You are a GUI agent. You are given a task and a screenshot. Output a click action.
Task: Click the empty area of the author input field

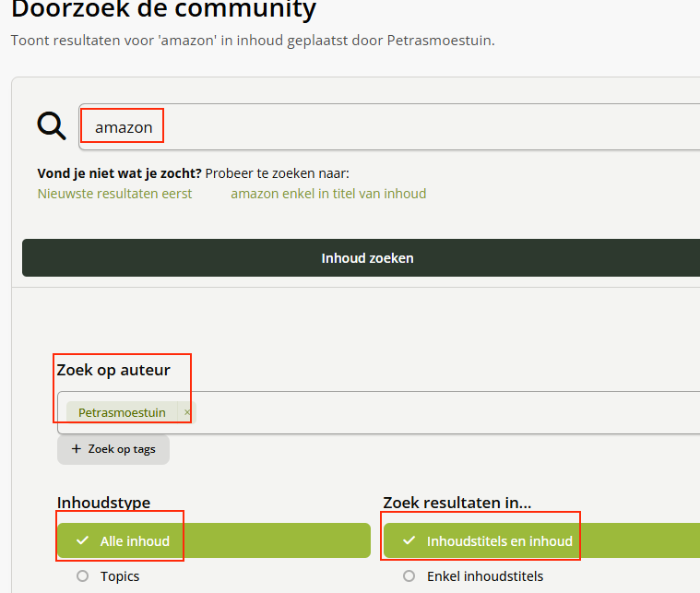click(443, 412)
